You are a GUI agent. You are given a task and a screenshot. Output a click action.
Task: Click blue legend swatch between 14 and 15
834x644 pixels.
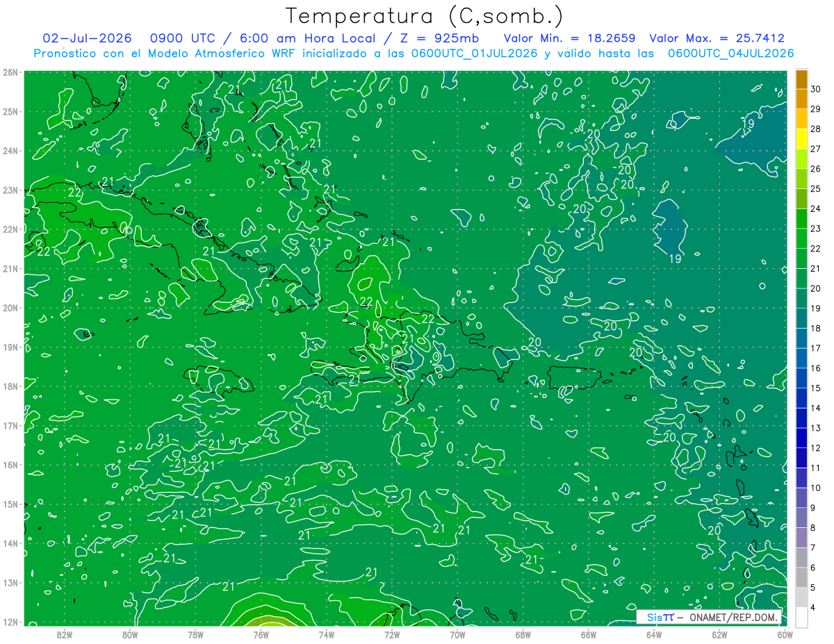click(x=801, y=398)
